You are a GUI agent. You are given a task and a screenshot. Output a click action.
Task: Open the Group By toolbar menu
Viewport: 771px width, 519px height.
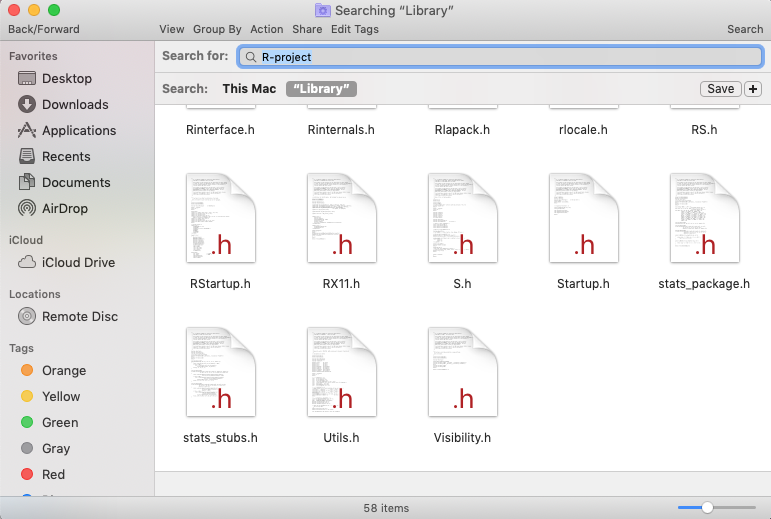click(217, 29)
